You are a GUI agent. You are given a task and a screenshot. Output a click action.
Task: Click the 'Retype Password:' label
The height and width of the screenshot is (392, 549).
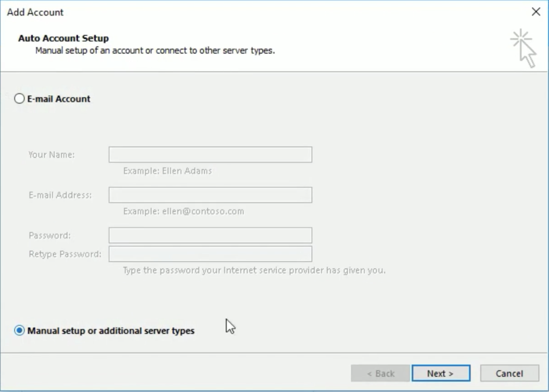tap(65, 254)
